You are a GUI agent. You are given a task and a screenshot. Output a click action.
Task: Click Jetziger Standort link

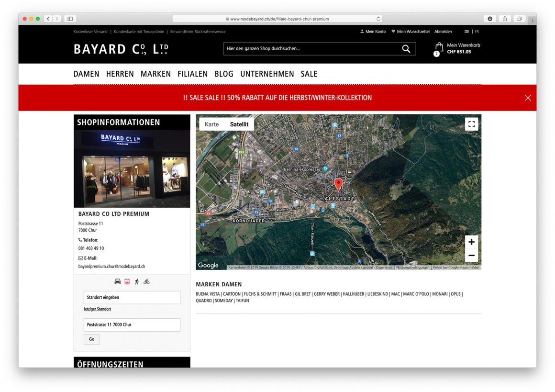tap(97, 309)
